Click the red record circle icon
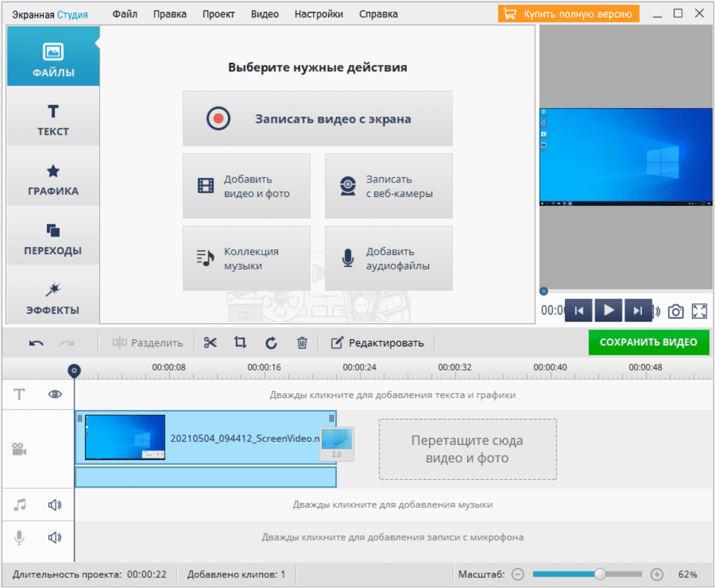Screen dimensions: 715x588 (x=218, y=119)
